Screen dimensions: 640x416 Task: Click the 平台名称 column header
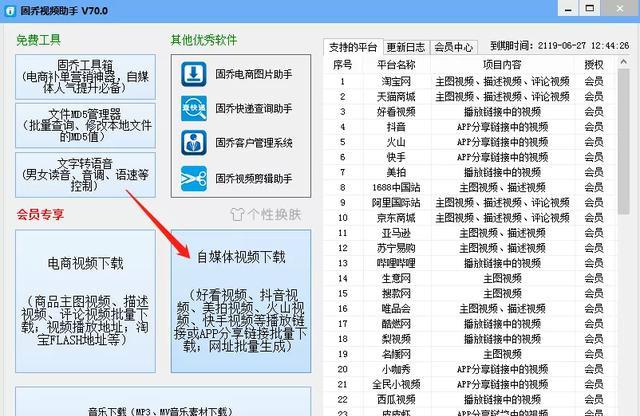click(x=396, y=65)
